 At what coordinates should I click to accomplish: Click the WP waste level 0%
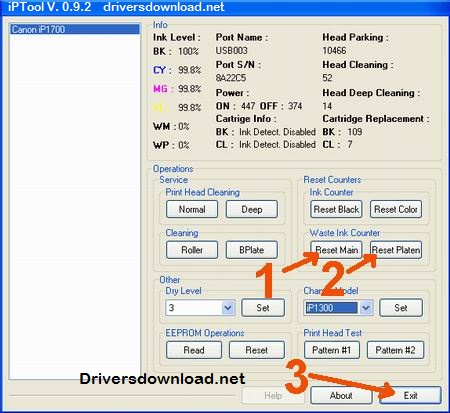pos(184,145)
